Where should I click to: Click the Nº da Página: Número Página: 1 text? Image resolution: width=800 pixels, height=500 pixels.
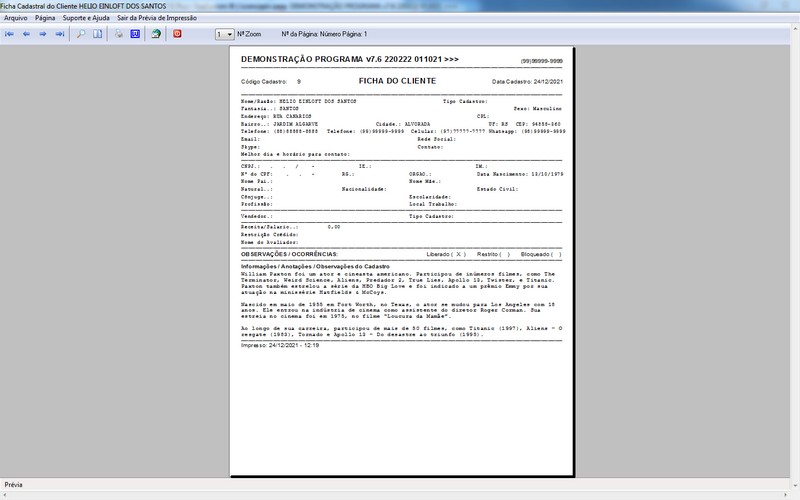coord(324,34)
